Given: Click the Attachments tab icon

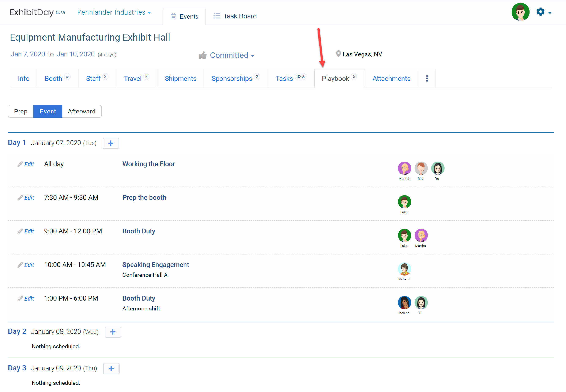Looking at the screenshot, I should (391, 78).
